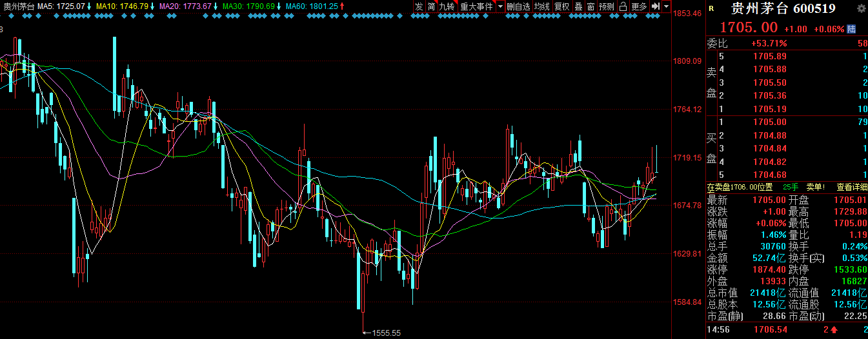868x339 pixels.
Task: Click the 市盈(动) value 22.25
Action: [855, 316]
